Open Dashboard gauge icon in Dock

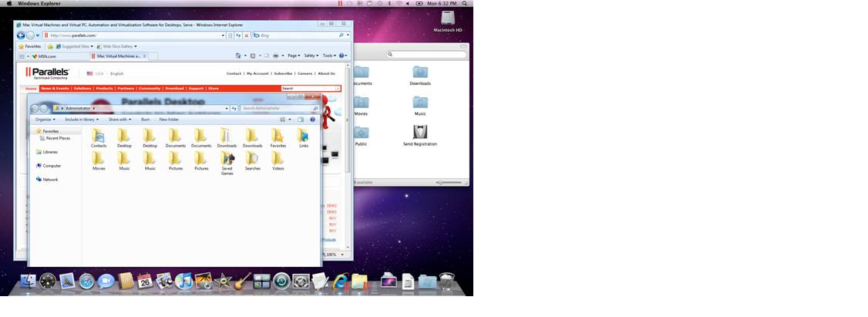pyautogui.click(x=48, y=282)
